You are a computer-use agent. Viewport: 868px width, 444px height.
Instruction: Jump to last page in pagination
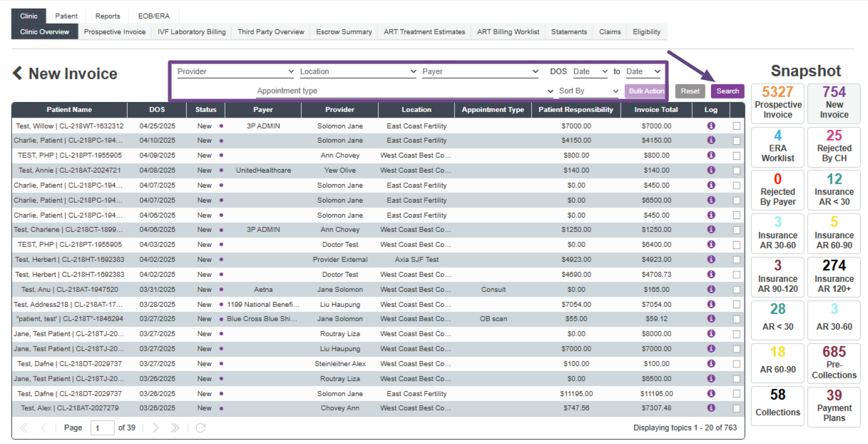point(175,428)
